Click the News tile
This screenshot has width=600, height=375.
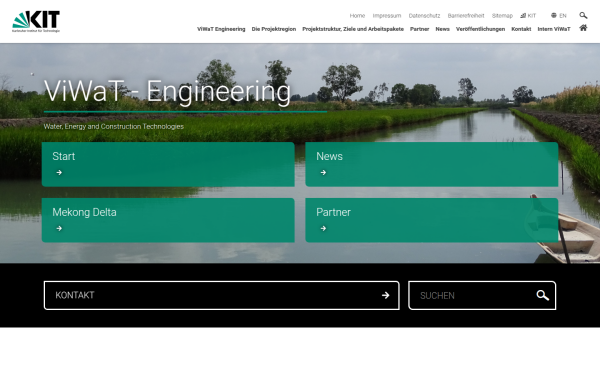pyautogui.click(x=432, y=165)
